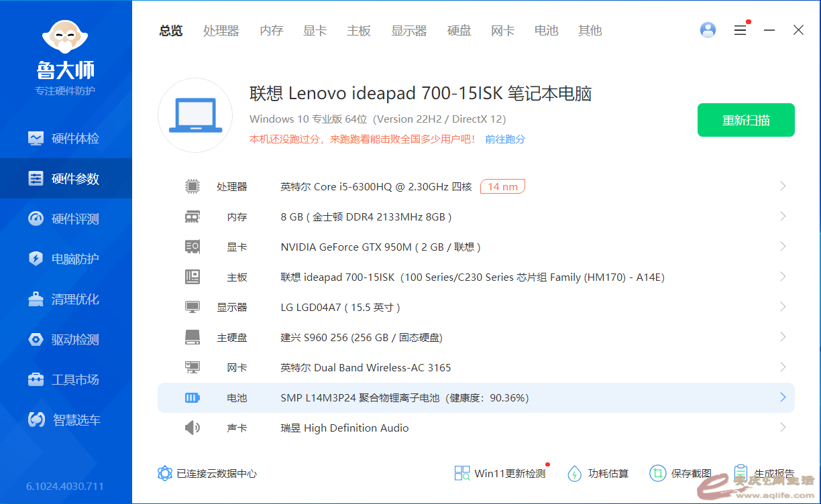Expand the memory row arrow
This screenshot has height=504, width=821.
783,216
